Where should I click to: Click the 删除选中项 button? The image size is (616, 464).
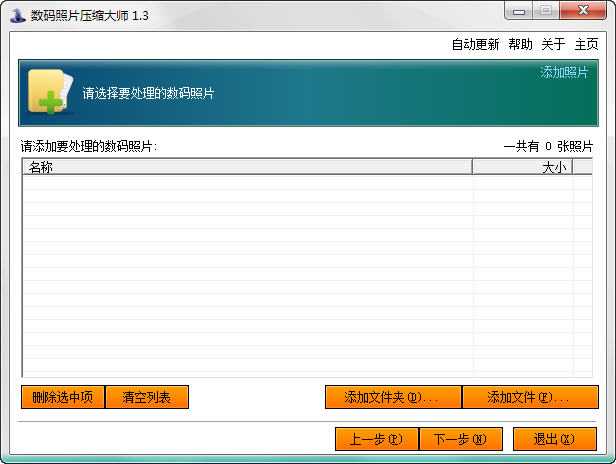point(63,397)
